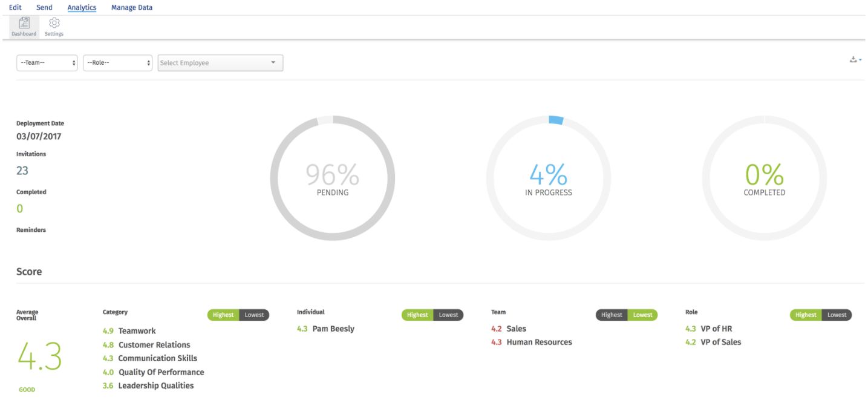
Task: Select Highest in the Category toggle
Action: (x=223, y=315)
